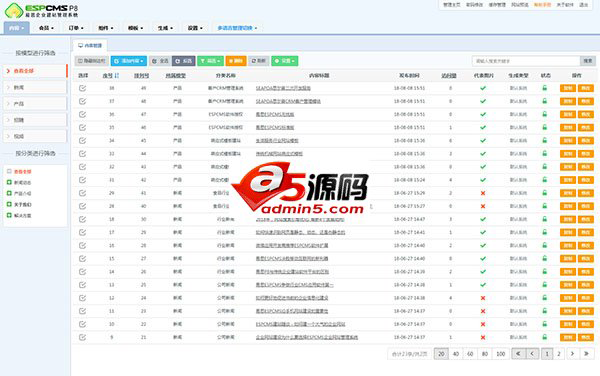Open the green 设置 toolbar dropdown
Viewport: 600px width, 376px height.
285,61
